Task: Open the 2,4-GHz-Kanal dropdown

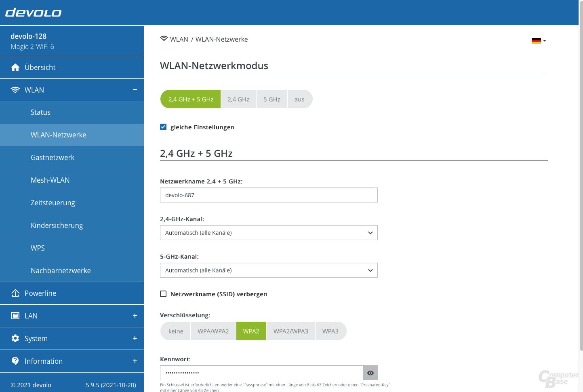Action: coord(269,233)
